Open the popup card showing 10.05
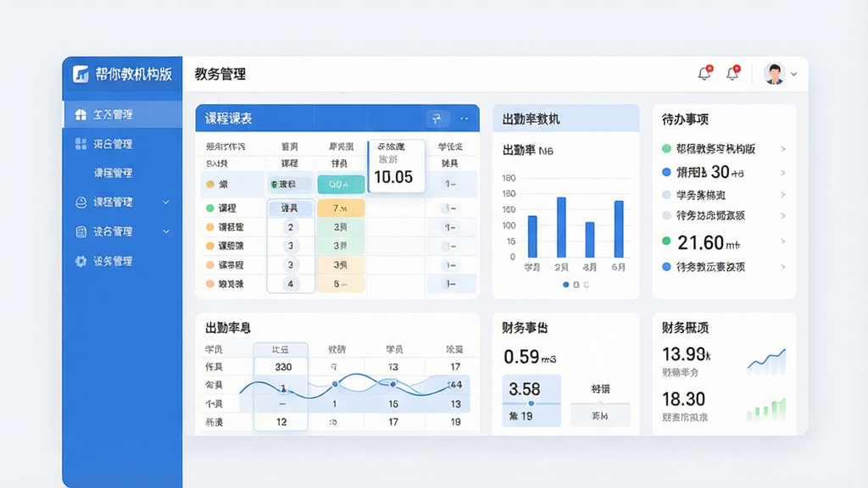The width and height of the screenshot is (868, 488). 397,166
